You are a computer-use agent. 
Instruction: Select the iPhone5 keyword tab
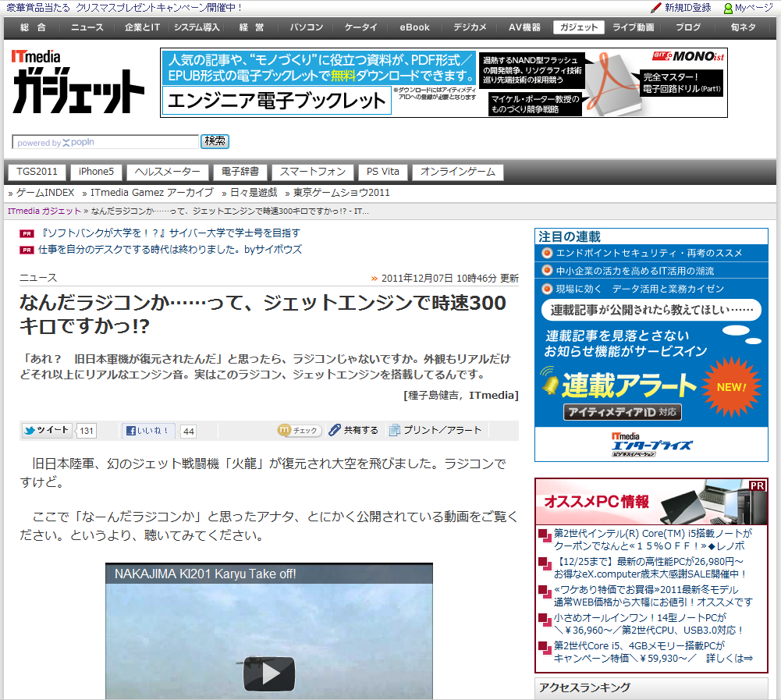coord(96,172)
